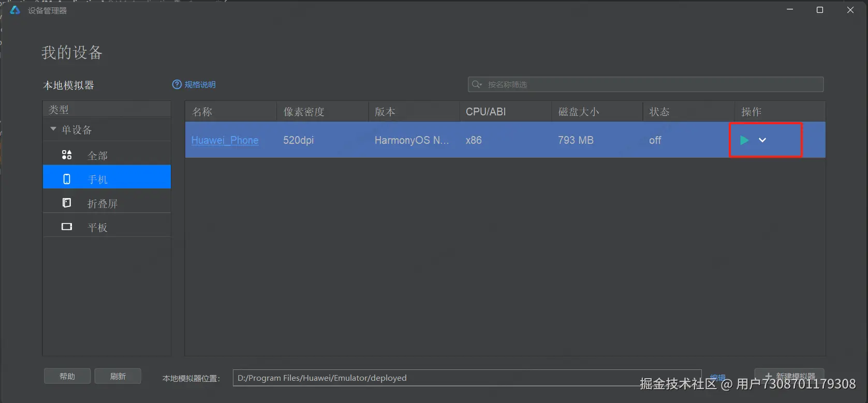
Task: Close the 设备管理器 window
Action: coord(850,10)
